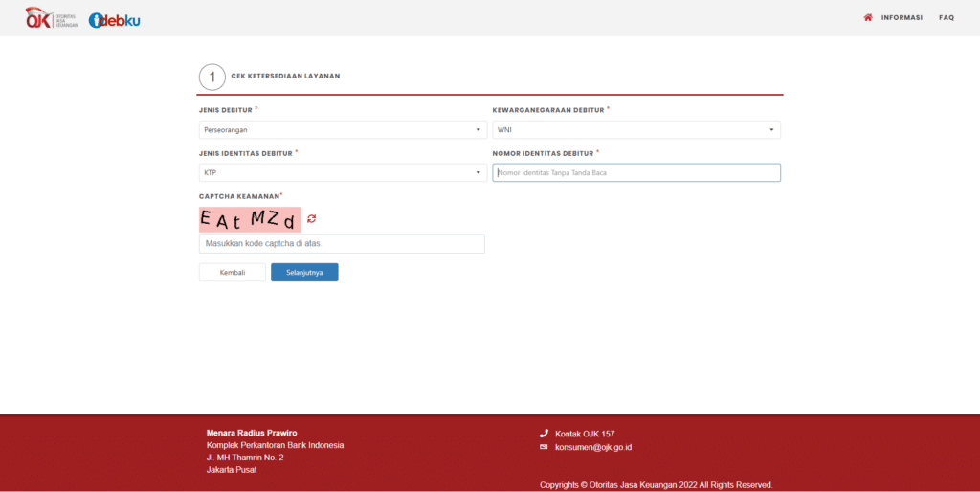Click the OJK logo
Image resolution: width=980 pixels, height=492 pixels.
(52, 18)
